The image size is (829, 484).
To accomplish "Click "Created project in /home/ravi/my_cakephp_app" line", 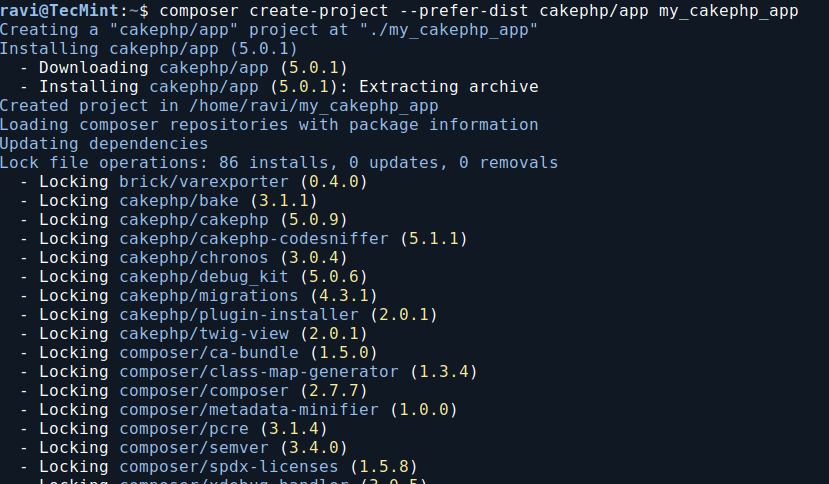I will [219, 106].
